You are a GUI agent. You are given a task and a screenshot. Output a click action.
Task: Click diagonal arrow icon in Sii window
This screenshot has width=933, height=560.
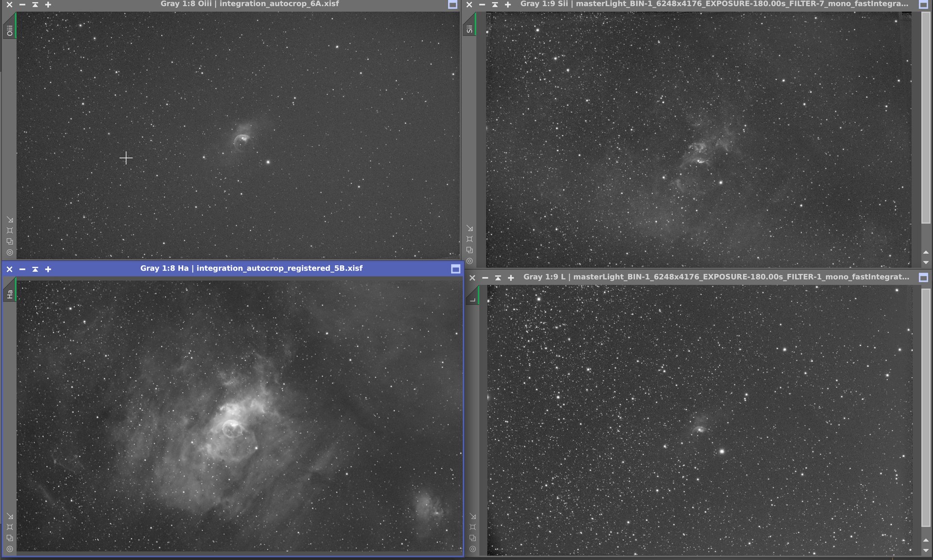pos(469,228)
